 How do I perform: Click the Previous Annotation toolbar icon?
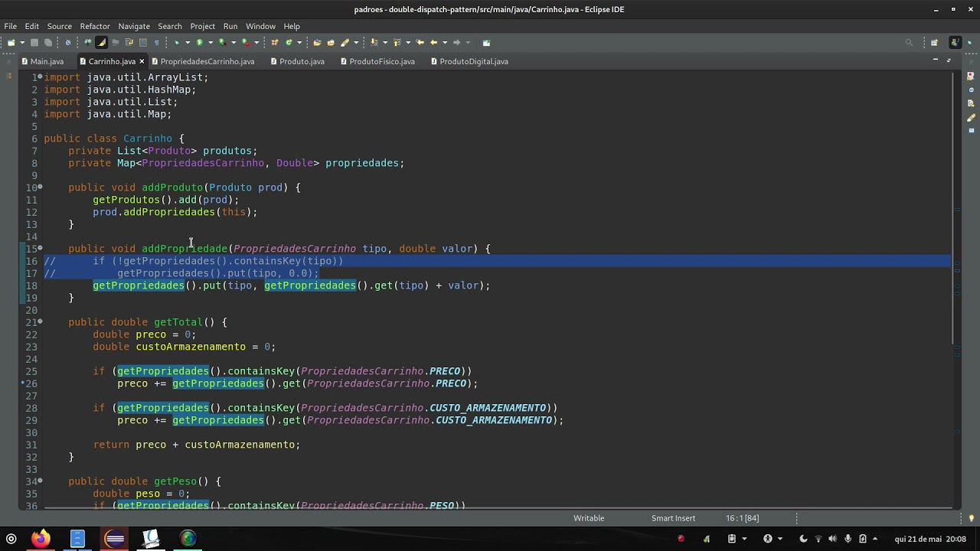click(397, 43)
